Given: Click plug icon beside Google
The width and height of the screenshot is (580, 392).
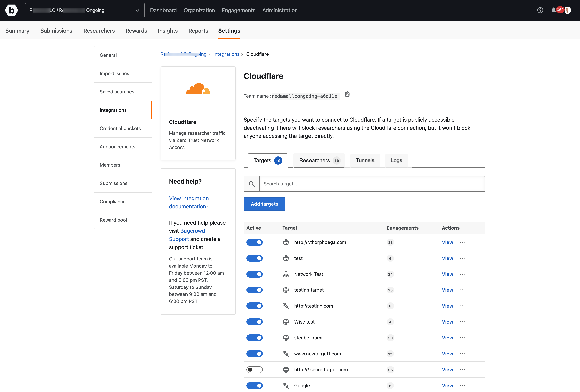Looking at the screenshot, I should pos(286,386).
